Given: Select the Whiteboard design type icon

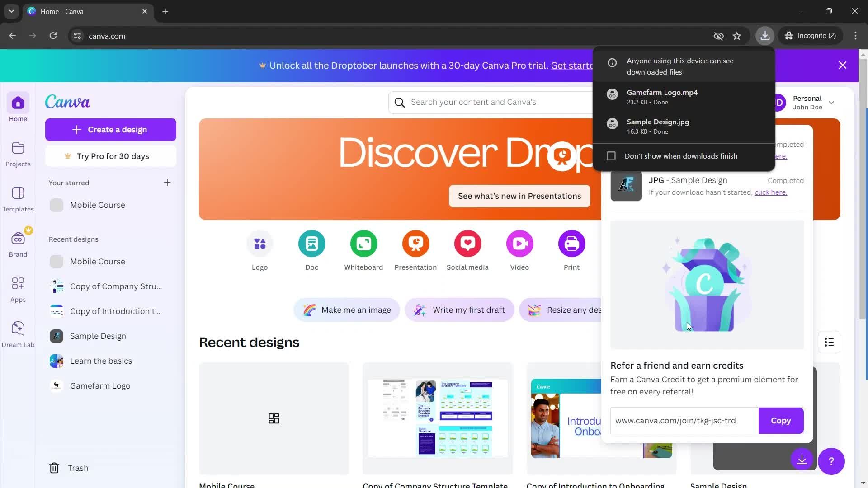Looking at the screenshot, I should point(364,244).
